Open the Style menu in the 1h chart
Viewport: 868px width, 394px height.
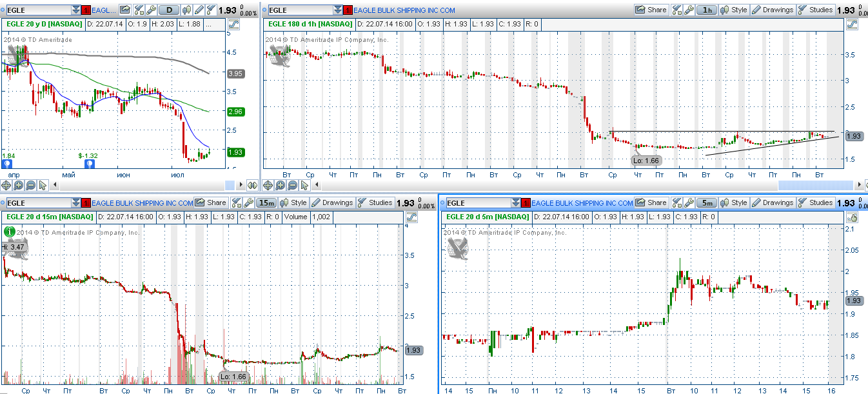[734, 10]
